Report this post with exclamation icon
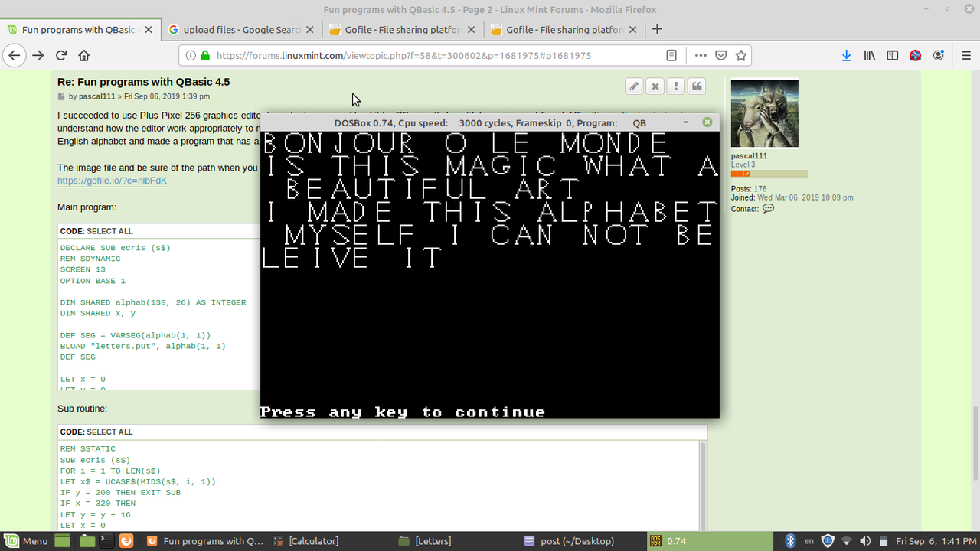 click(x=676, y=86)
